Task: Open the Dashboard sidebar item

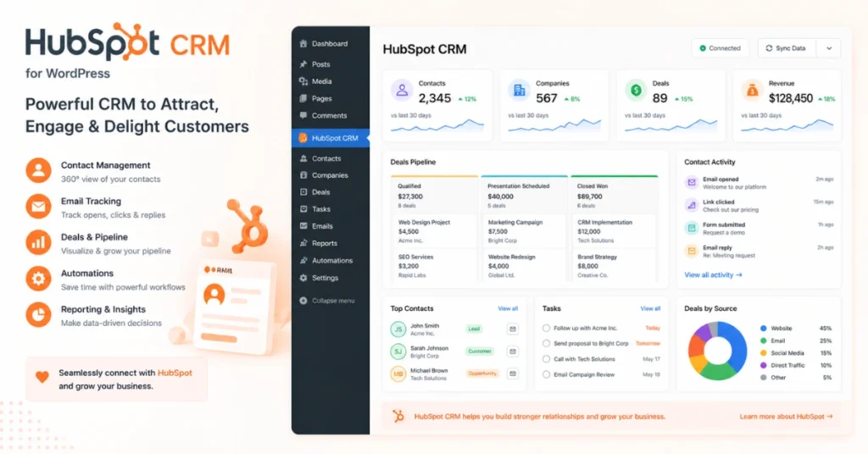Action: [330, 44]
